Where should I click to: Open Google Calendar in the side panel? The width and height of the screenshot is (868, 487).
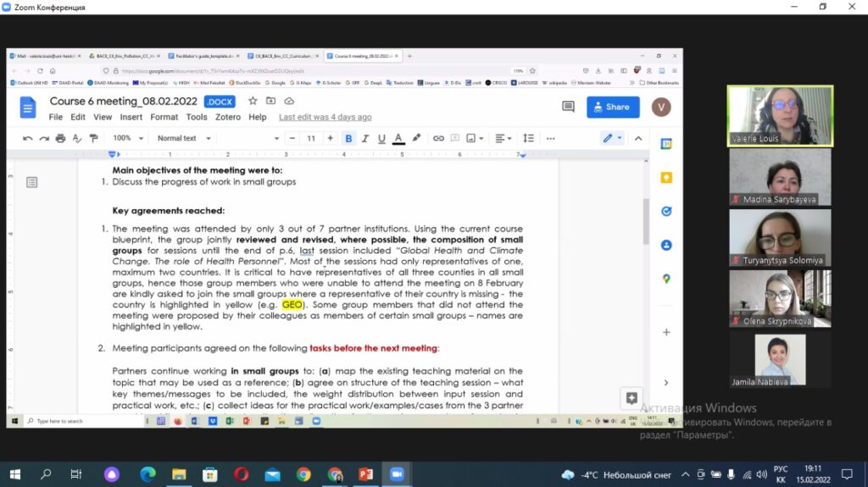(x=666, y=144)
